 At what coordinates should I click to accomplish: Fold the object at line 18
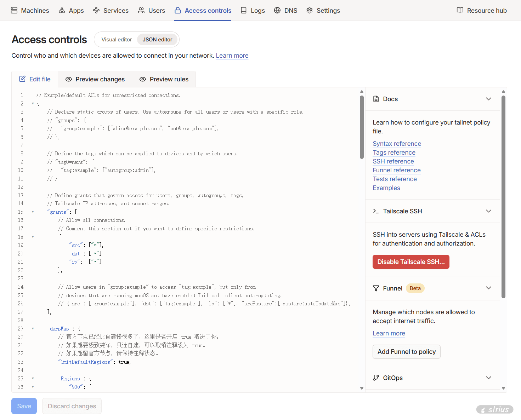point(33,237)
